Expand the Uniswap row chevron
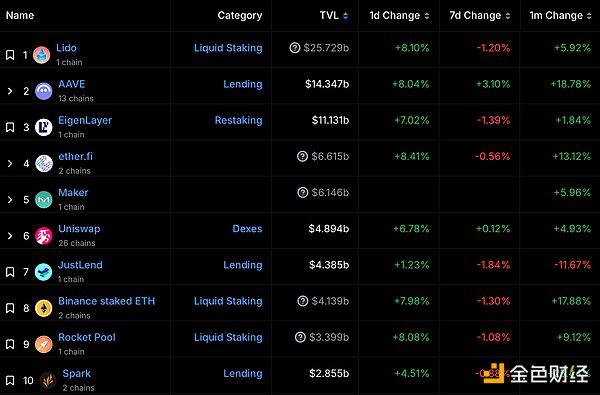 10,236
